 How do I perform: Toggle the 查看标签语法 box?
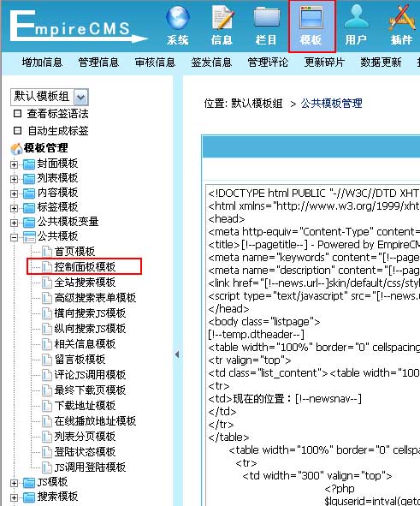pos(18,114)
